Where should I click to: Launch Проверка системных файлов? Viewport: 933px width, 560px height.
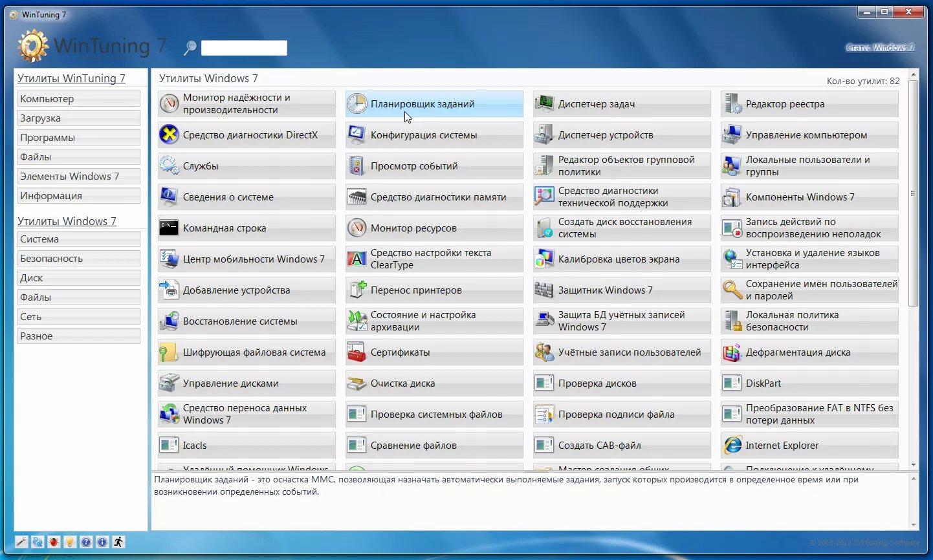[434, 414]
